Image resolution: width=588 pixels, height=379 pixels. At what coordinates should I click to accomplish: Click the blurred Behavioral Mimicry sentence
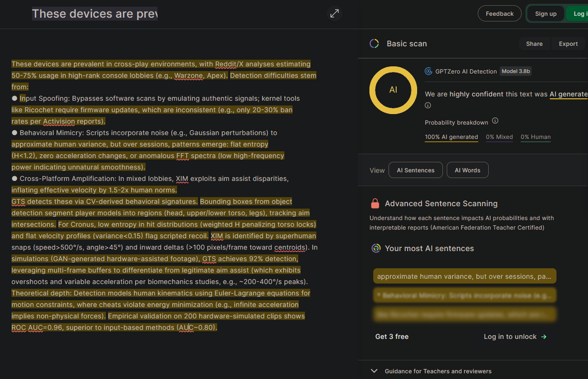click(x=464, y=295)
